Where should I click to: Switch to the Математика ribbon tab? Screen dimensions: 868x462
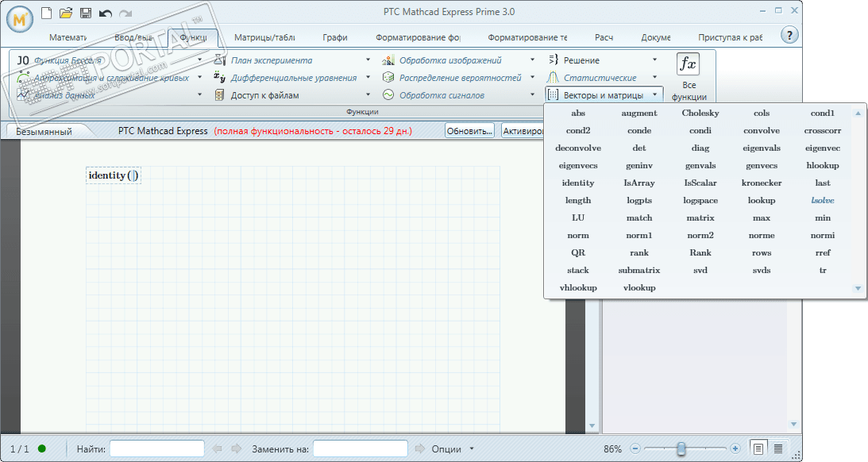pos(68,37)
